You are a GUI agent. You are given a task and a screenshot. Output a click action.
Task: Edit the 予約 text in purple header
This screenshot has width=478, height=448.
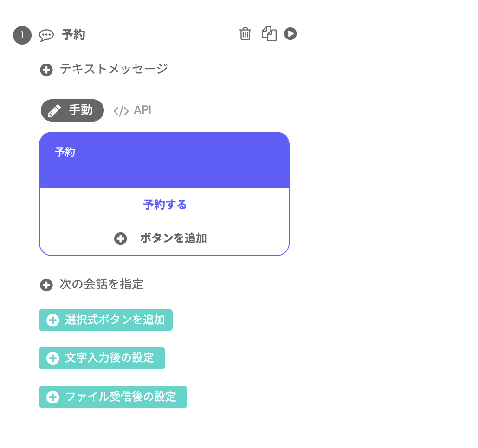pos(65,152)
